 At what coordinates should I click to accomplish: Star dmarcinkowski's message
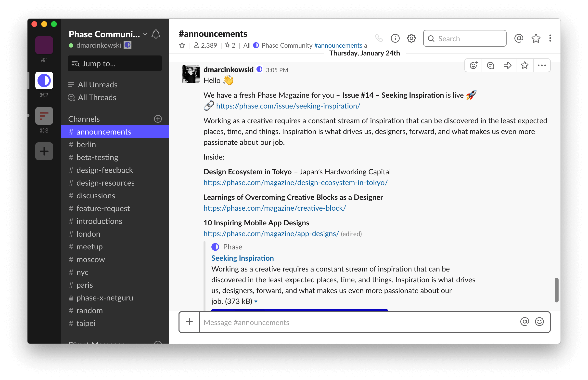[525, 65]
